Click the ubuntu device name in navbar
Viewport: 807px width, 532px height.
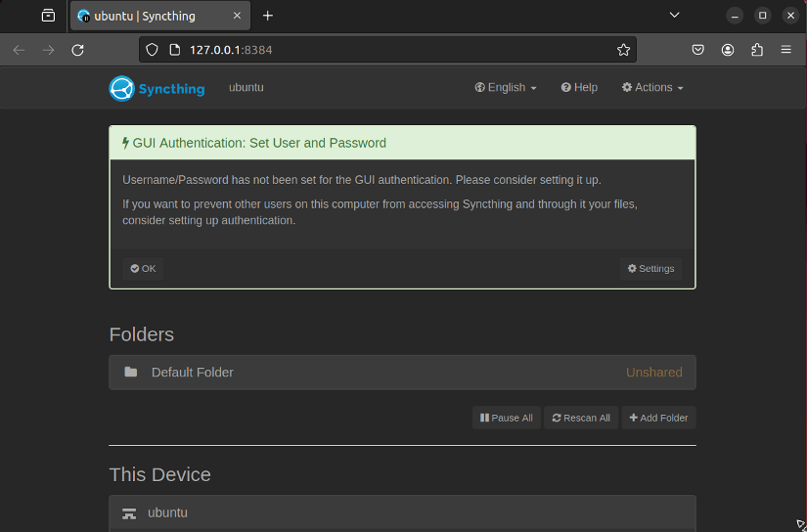pos(247,87)
